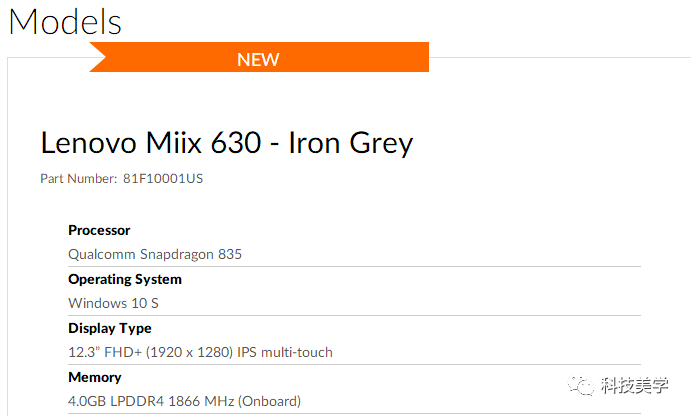The image size is (691, 416).
Task: Click the Iron Grey color name
Action: click(350, 143)
